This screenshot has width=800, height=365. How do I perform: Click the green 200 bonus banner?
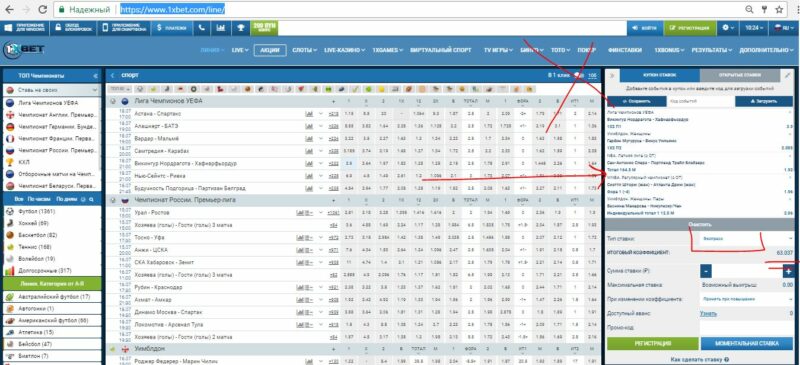click(x=264, y=28)
